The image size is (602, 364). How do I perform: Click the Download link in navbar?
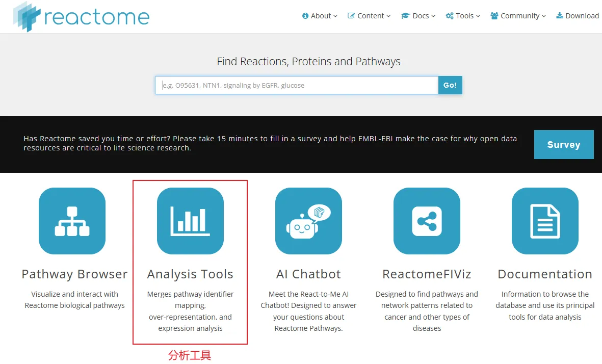[x=578, y=16]
